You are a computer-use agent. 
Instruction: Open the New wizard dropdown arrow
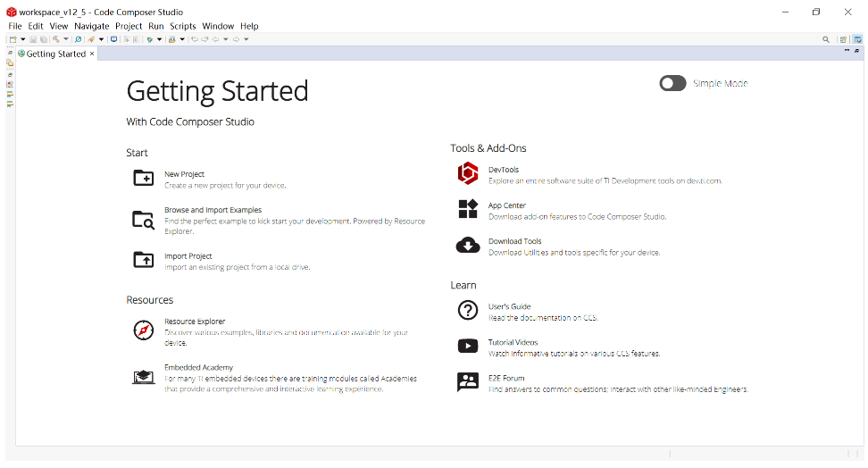(x=23, y=39)
